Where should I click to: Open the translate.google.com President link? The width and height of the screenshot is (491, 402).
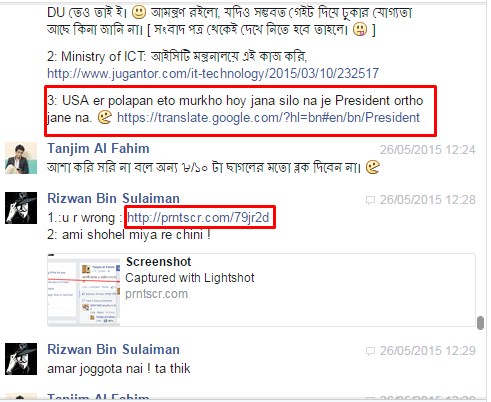[268, 118]
